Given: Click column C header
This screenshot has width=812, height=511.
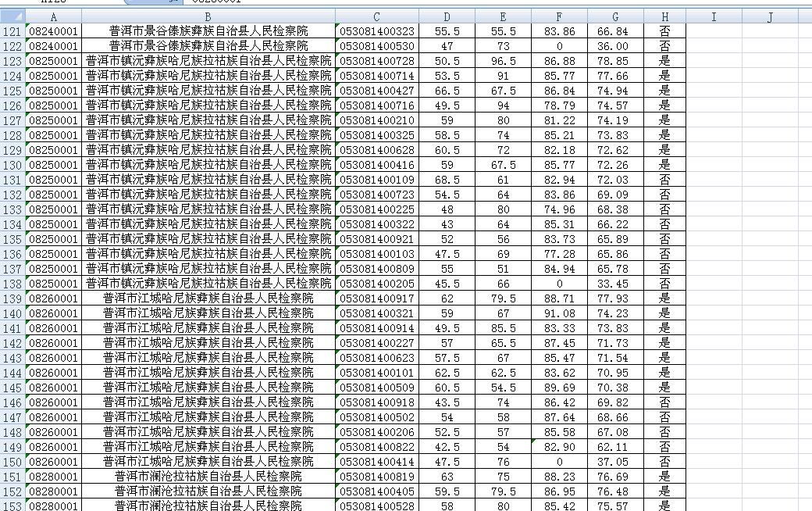Looking at the screenshot, I should pyautogui.click(x=377, y=17).
